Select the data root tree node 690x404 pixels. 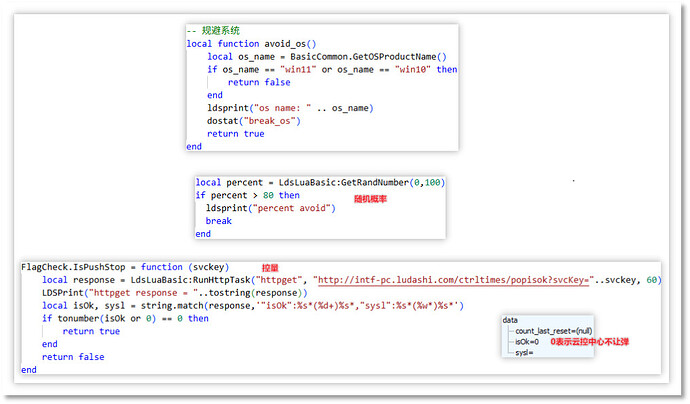point(510,320)
